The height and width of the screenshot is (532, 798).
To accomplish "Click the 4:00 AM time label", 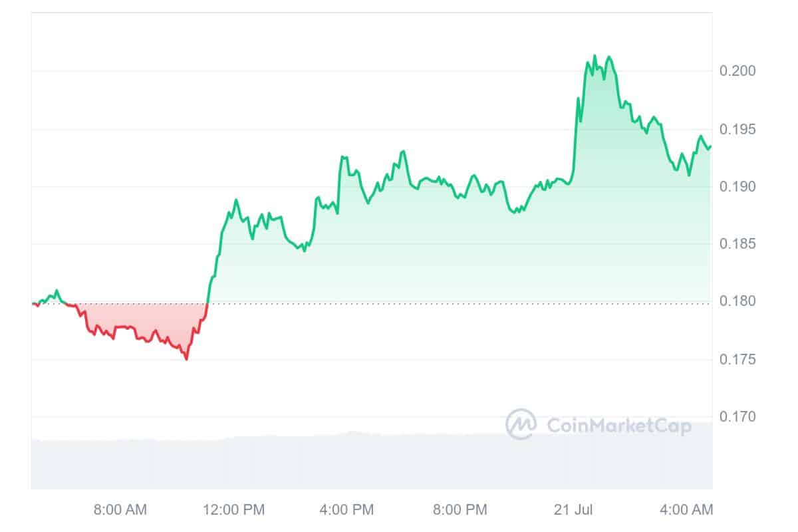I will pyautogui.click(x=686, y=510).
